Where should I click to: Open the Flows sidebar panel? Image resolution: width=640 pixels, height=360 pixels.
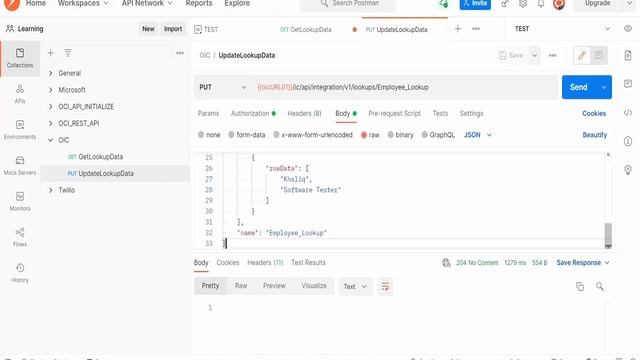(x=20, y=237)
